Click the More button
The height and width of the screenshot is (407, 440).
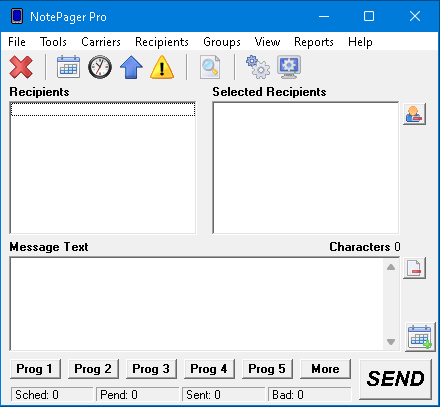pyautogui.click(x=325, y=369)
